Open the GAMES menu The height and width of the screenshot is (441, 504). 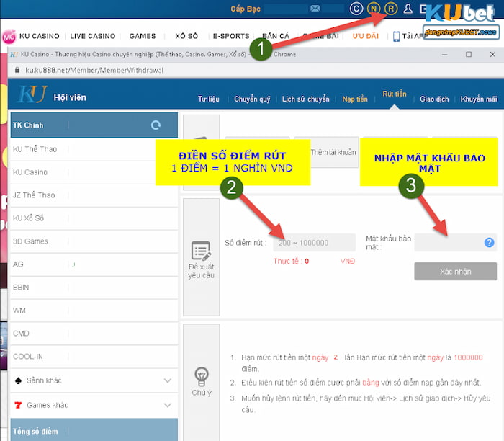pos(143,36)
